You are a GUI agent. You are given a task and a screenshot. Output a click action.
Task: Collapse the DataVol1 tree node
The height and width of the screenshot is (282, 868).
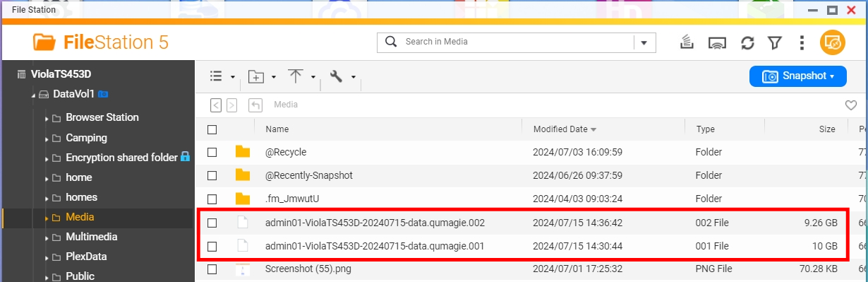(x=33, y=95)
